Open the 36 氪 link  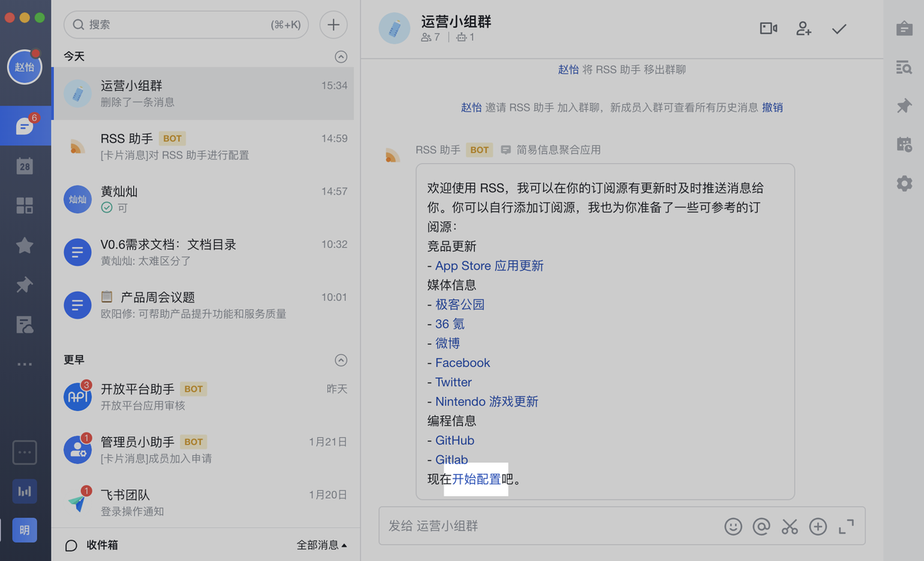[450, 324]
